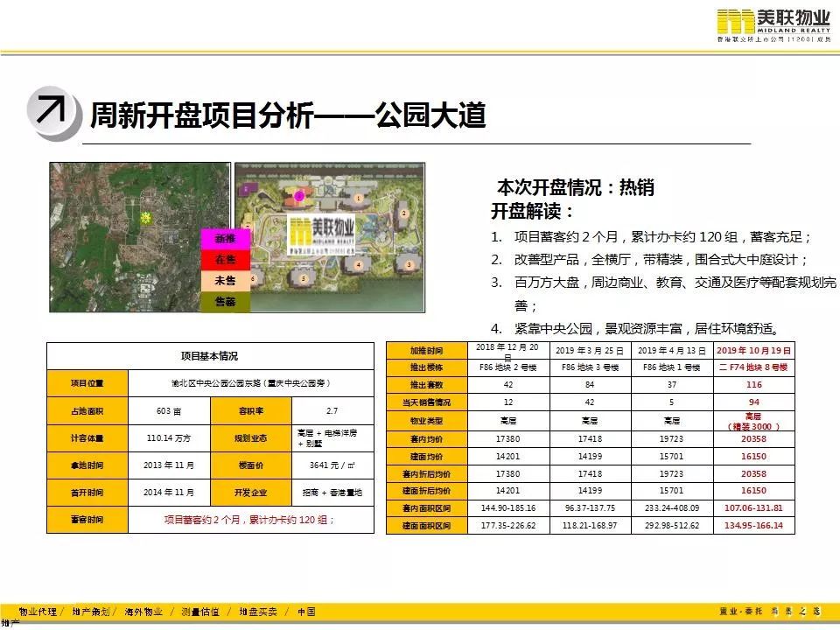The image size is (840, 630).
Task: Click the address cell 渝北区中央公园公园东路
Action: [251, 383]
